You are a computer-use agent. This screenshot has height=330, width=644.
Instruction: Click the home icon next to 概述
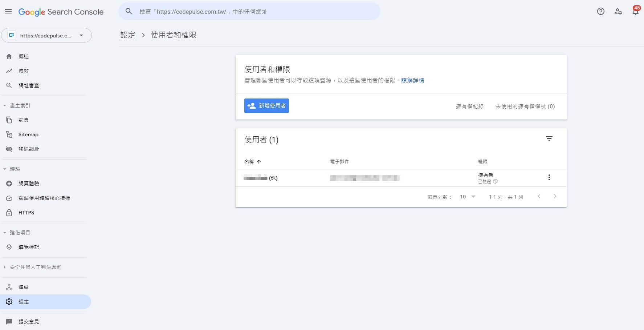point(9,56)
